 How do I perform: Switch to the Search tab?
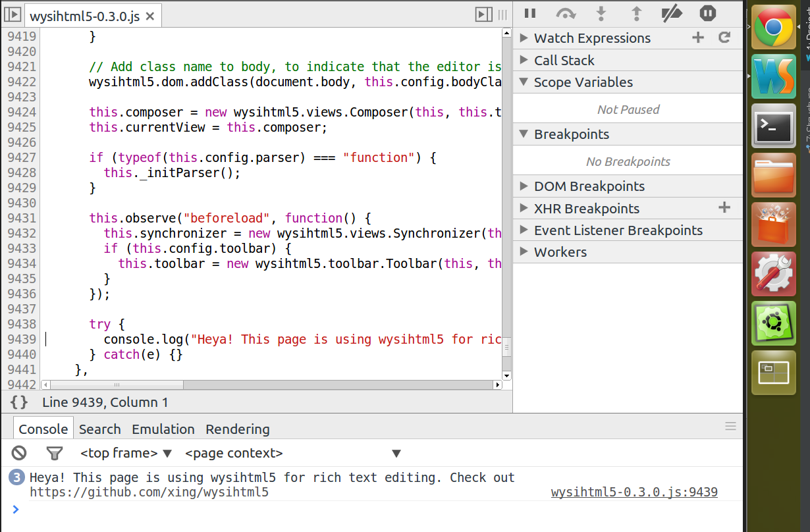tap(100, 429)
